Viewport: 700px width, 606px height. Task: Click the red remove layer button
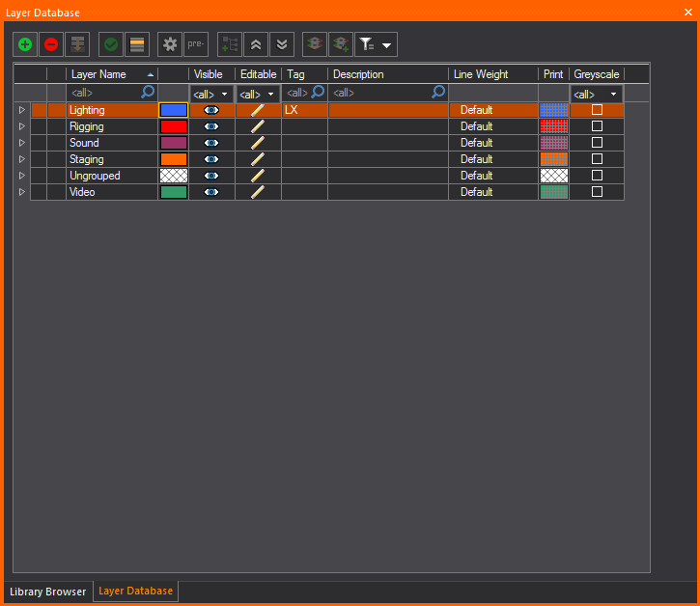(51, 44)
